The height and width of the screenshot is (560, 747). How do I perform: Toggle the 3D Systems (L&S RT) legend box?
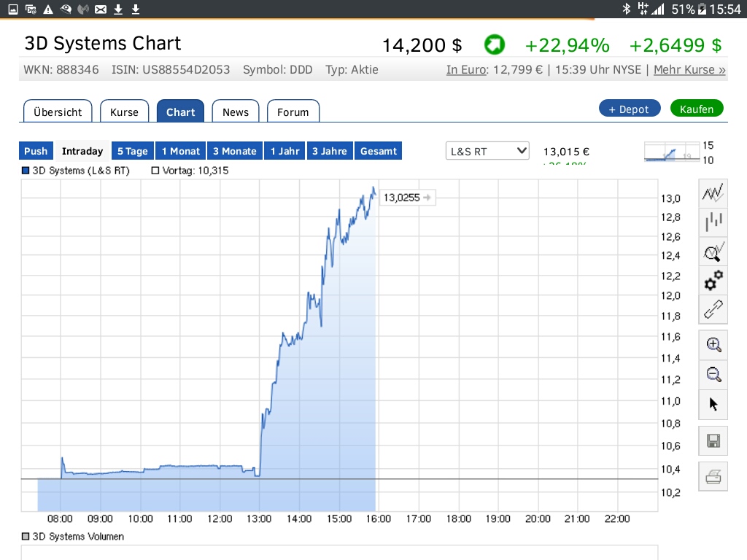26,171
